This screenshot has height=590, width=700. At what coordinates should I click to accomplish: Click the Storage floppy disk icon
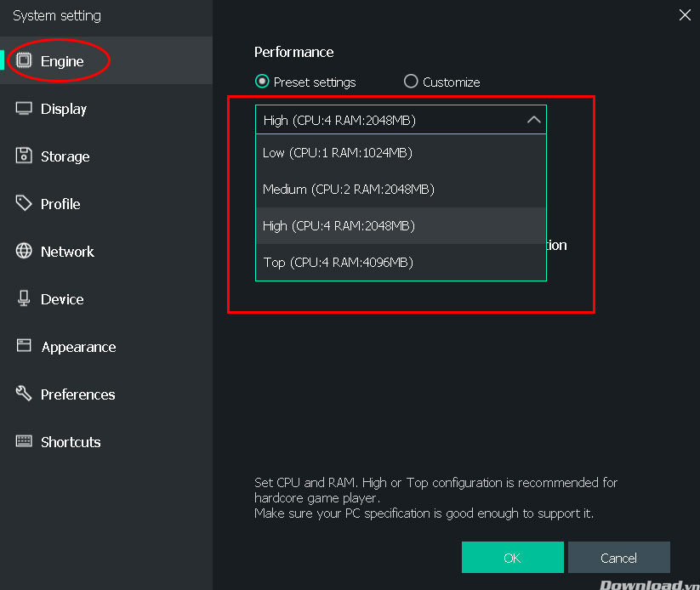coord(24,156)
